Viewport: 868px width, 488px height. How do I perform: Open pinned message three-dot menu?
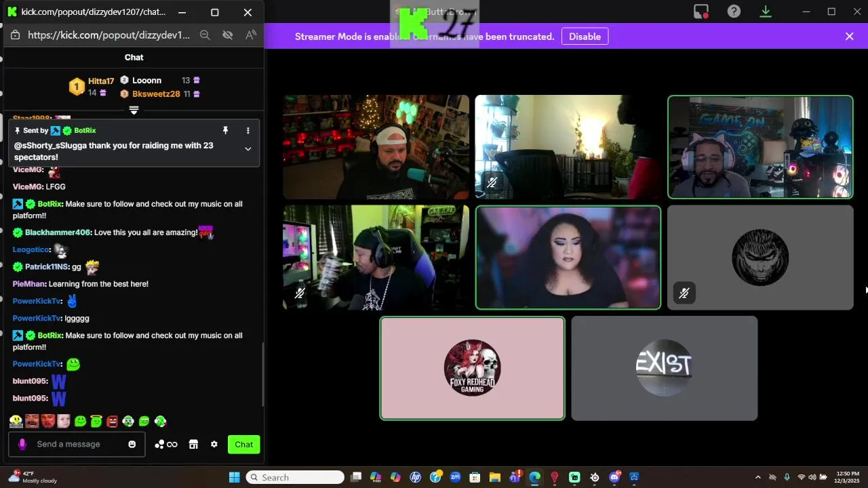point(248,130)
